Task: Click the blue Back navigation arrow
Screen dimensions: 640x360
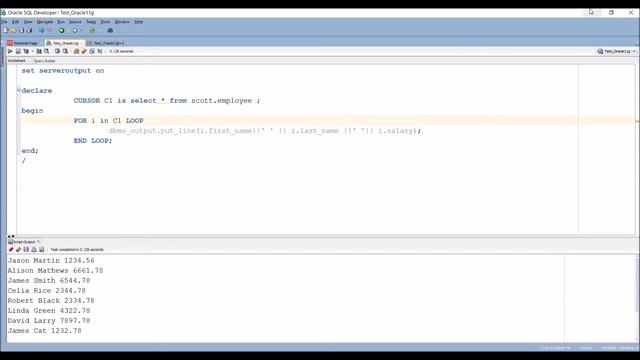Action: [x=41, y=30]
